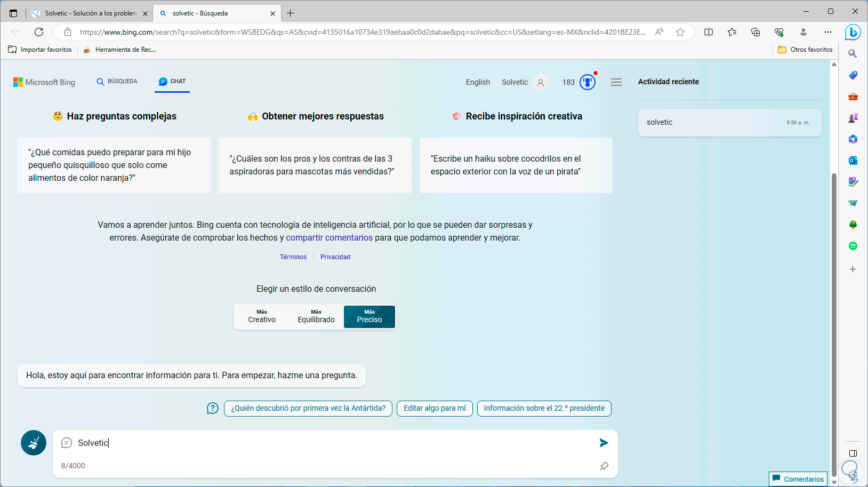Click the Microsoft Bing logo

tap(44, 82)
